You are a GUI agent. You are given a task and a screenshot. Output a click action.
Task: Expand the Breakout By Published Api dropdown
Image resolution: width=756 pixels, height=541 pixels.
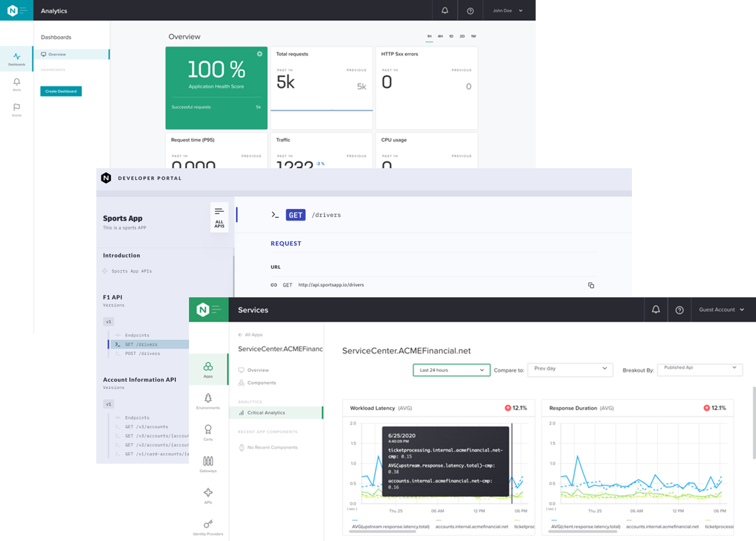coord(700,369)
